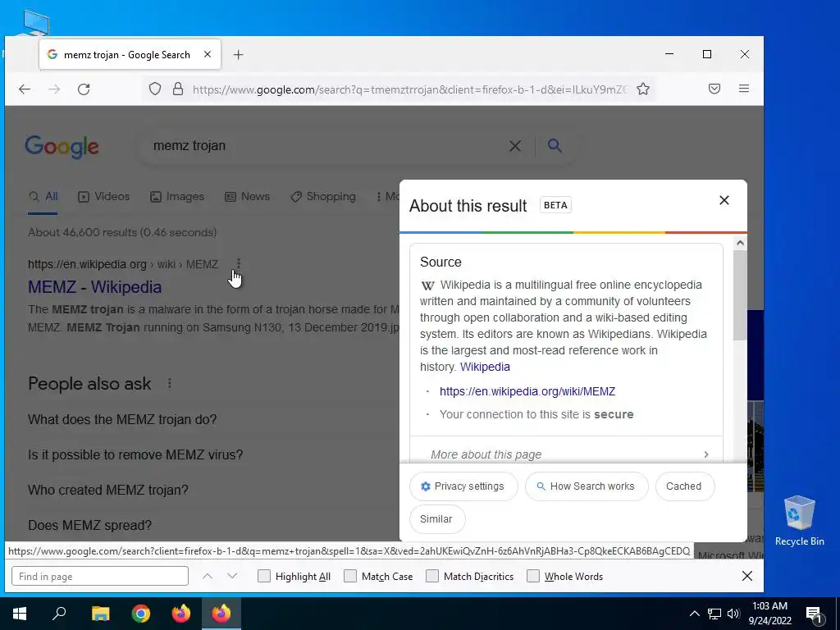840x630 pixels.
Task: Open the Cached version chip
Action: 684,486
